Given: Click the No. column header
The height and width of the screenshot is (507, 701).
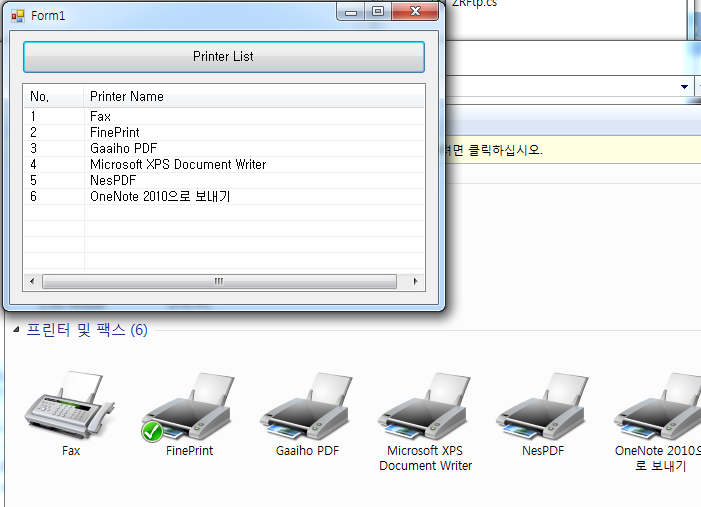Looking at the screenshot, I should point(54,96).
